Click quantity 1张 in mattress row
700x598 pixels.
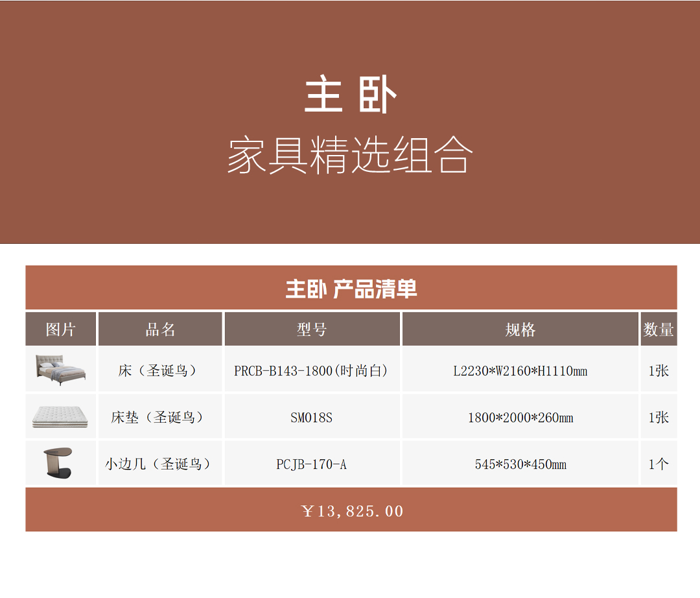659,418
